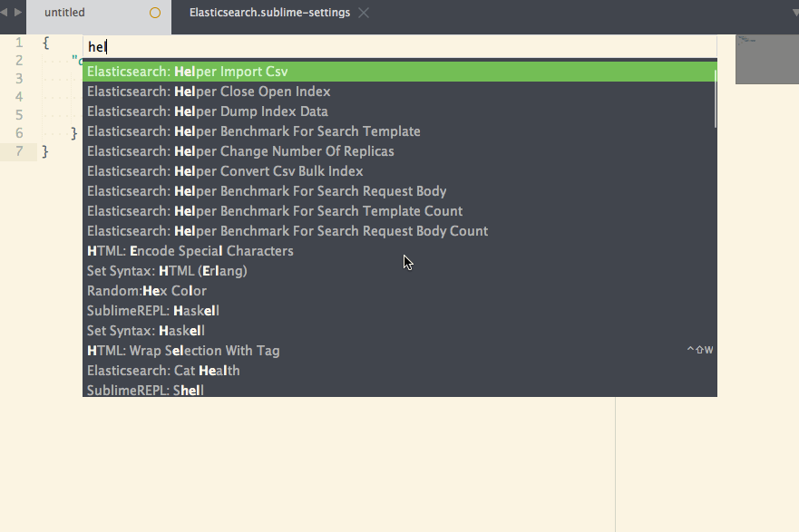Image resolution: width=799 pixels, height=532 pixels.
Task: Close the Elasticsearch.sublime-settings tab
Action: point(364,13)
